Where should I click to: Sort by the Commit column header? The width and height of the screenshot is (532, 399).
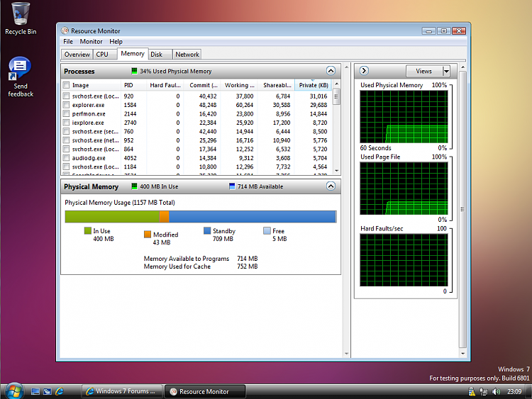click(204, 85)
